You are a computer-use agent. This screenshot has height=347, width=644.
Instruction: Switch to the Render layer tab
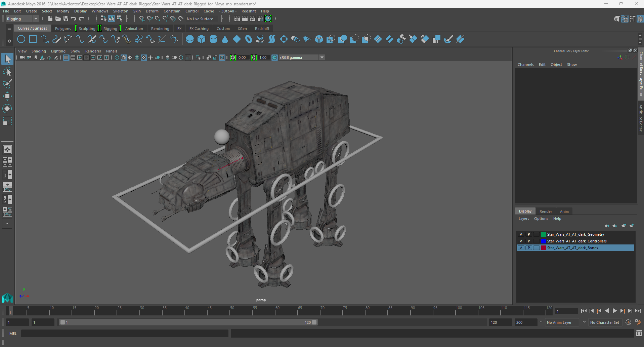point(546,211)
